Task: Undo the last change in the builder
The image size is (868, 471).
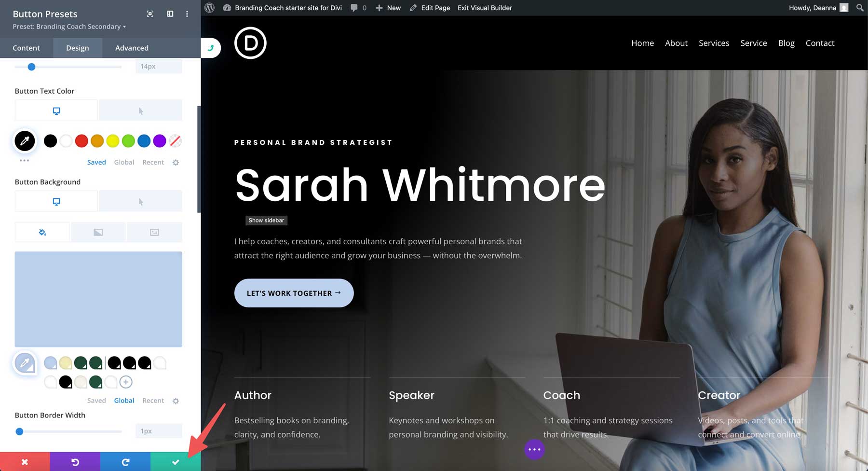Action: (75, 462)
